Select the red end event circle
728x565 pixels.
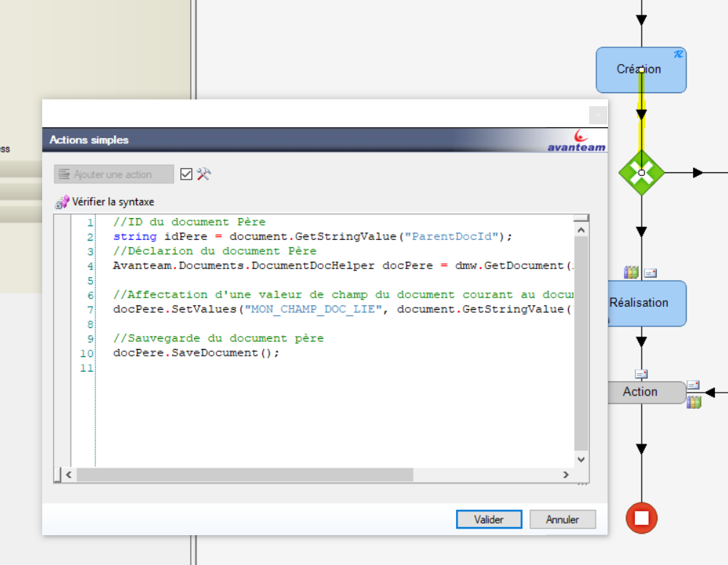pos(641,518)
